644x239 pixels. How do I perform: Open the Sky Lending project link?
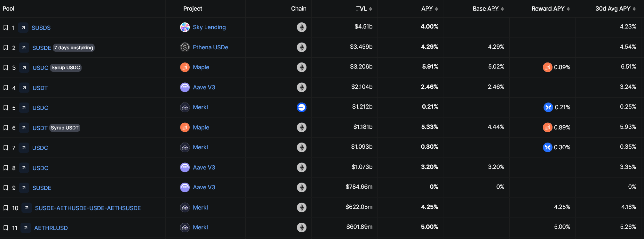pos(209,27)
